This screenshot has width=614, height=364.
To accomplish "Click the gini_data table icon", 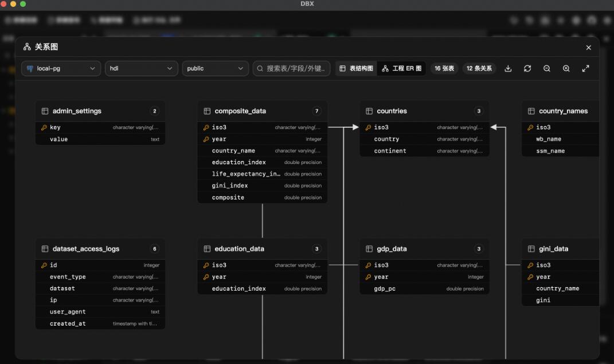I will 531,249.
